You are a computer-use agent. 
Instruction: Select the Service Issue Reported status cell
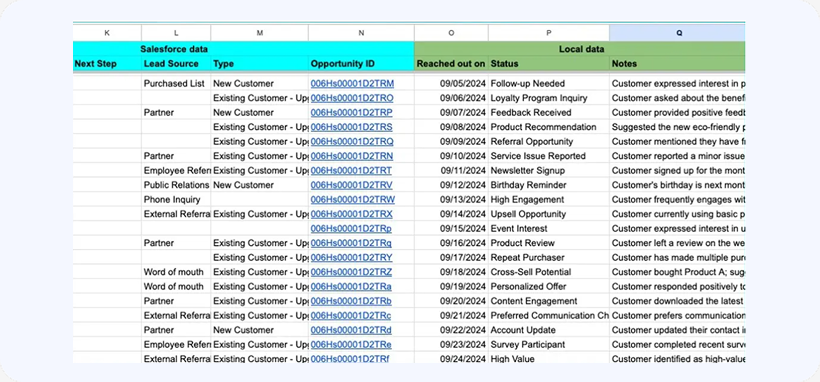[x=549, y=156]
